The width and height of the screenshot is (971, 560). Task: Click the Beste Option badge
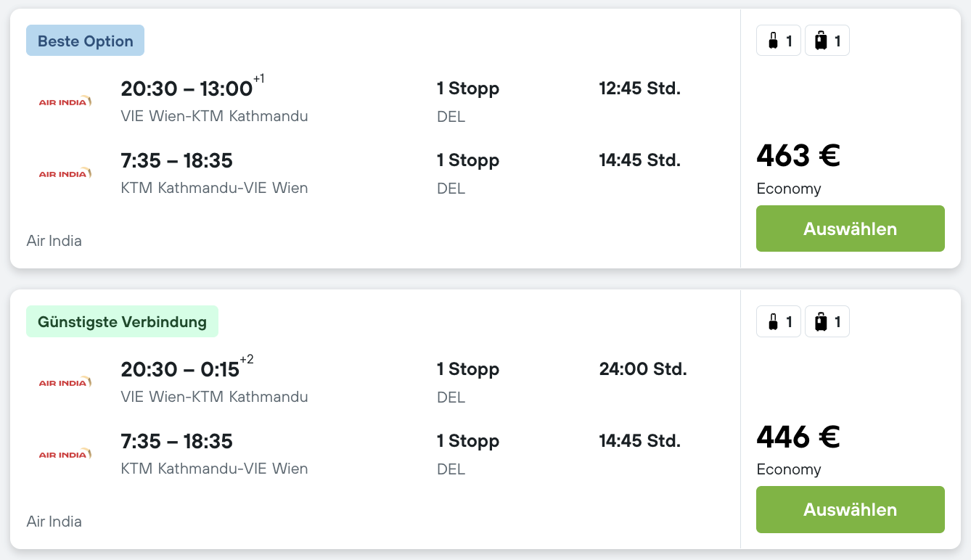tap(86, 41)
